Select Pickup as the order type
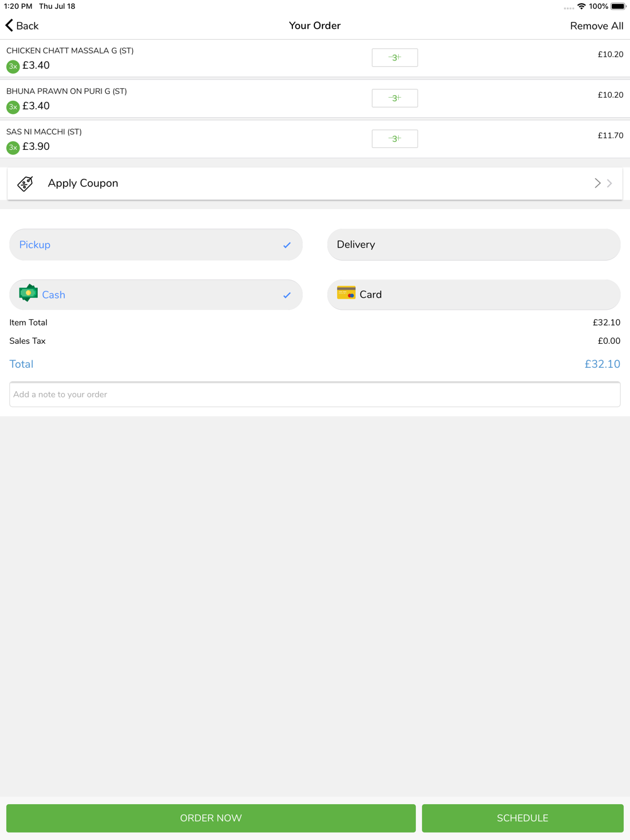This screenshot has width=630, height=840. pos(156,244)
